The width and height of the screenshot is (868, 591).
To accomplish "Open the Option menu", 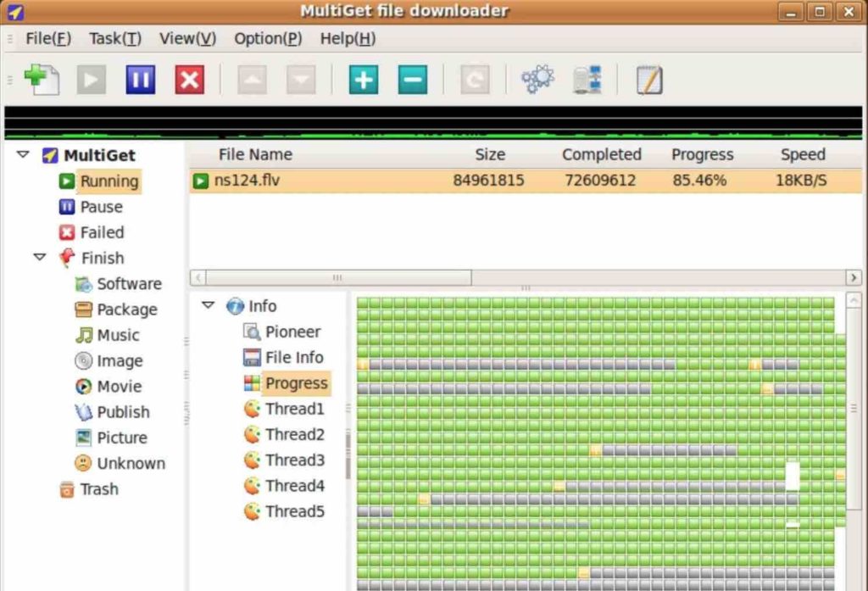I will pos(267,38).
